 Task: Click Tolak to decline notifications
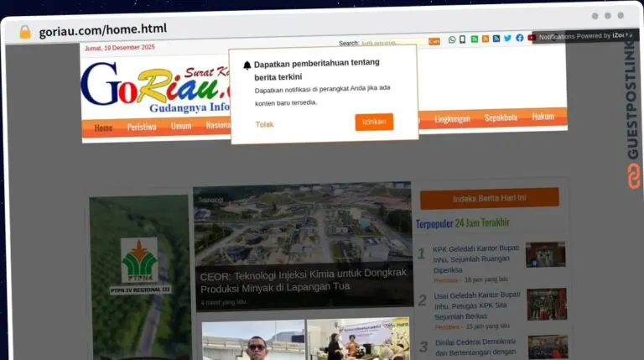[x=264, y=124]
